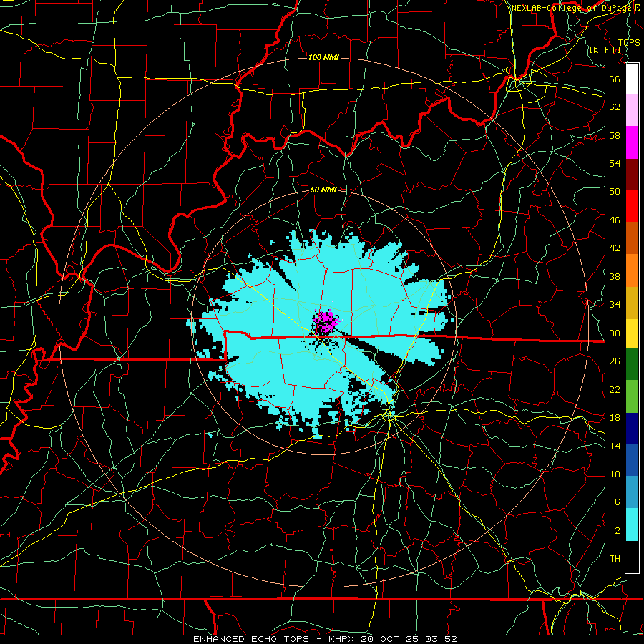Select the "TH" threshold label
The width and height of the screenshot is (644, 644).
click(615, 559)
